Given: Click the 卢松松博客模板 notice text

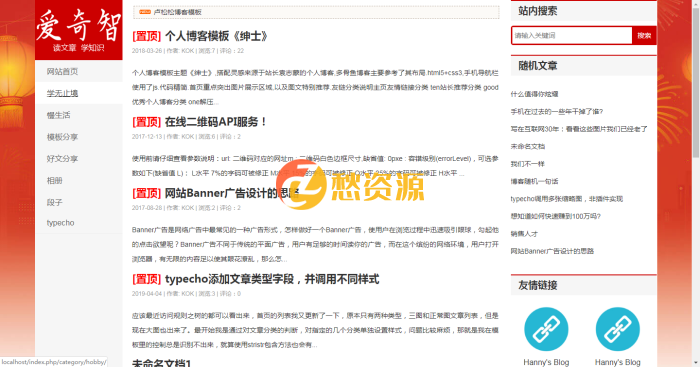Looking at the screenshot, I should pos(178,12).
